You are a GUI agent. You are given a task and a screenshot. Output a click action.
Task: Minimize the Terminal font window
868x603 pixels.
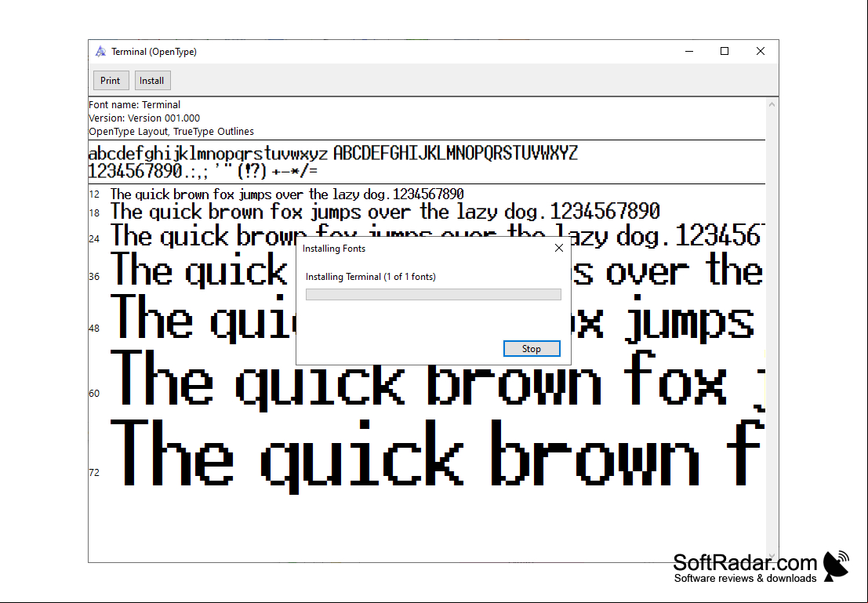pyautogui.click(x=688, y=52)
